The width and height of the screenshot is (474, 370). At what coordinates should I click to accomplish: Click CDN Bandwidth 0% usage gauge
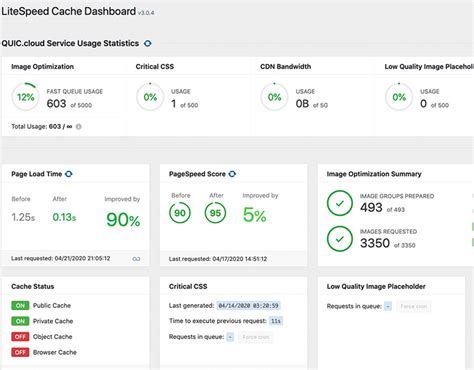click(x=274, y=97)
